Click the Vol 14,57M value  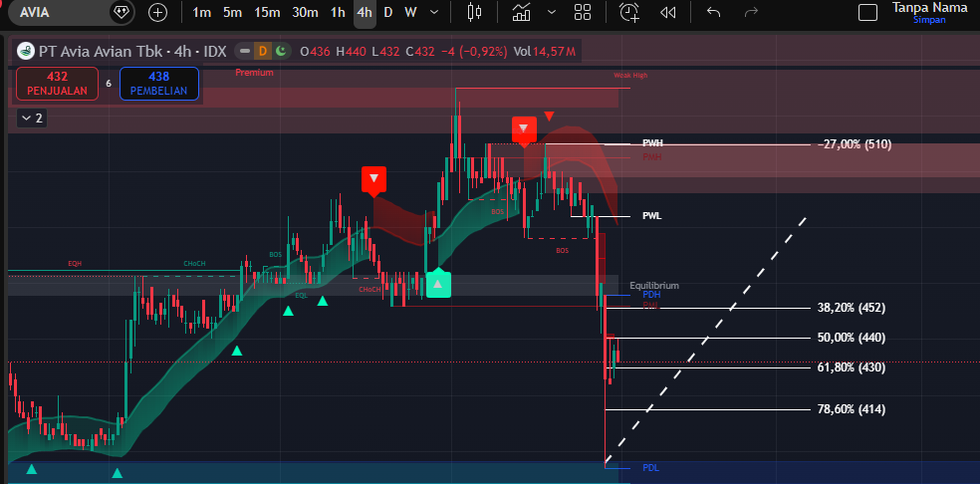coord(545,51)
